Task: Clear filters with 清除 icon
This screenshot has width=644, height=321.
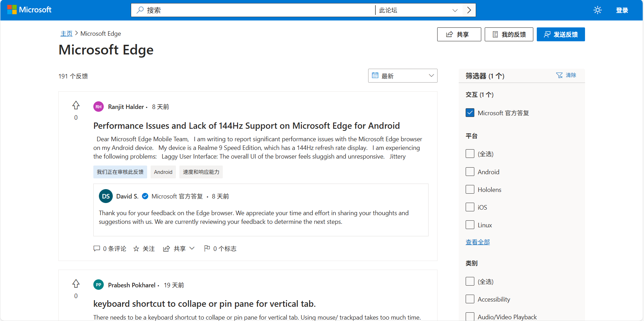Action: point(559,75)
